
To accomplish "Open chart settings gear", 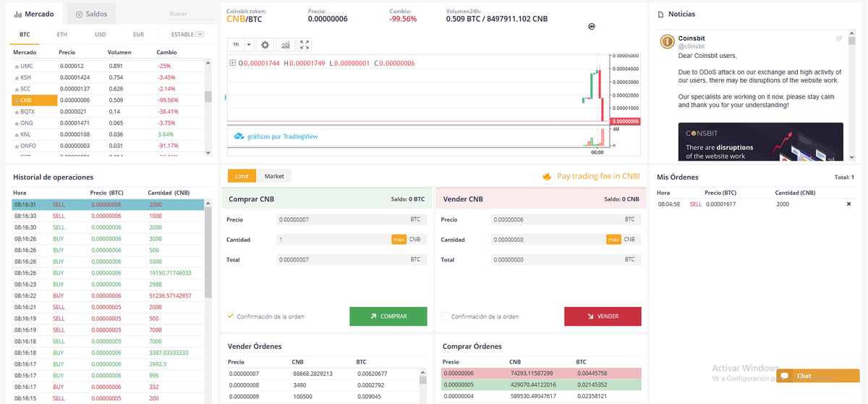I will (265, 45).
